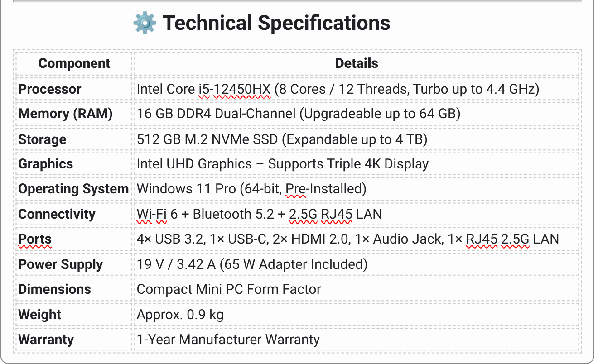Viewport: 598px width, 364px height.
Task: Click the Storage row label
Action: click(x=42, y=139)
